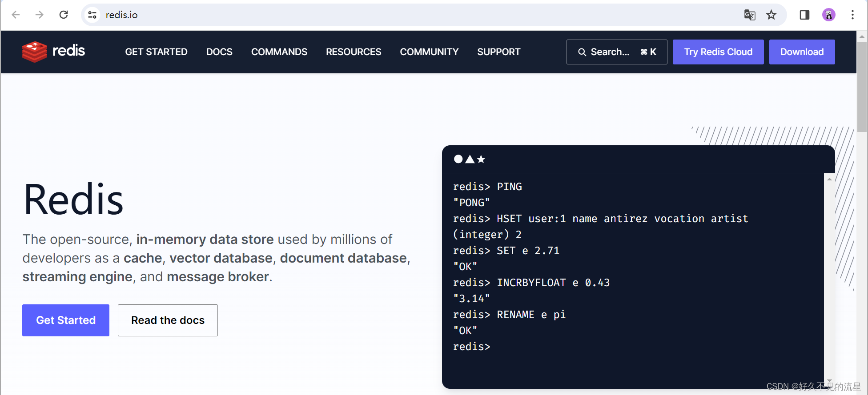Open RESOURCES nav menu
This screenshot has width=868, height=395.
(x=354, y=52)
